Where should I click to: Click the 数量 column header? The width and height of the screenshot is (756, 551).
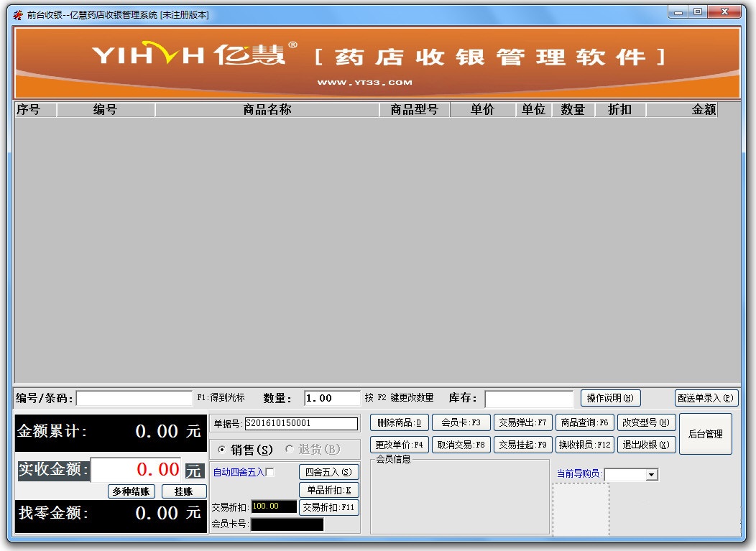(x=573, y=110)
